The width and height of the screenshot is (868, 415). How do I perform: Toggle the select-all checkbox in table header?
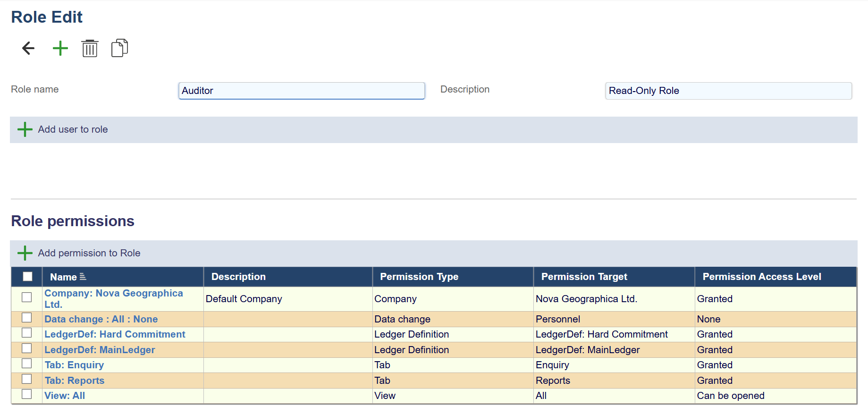click(27, 277)
